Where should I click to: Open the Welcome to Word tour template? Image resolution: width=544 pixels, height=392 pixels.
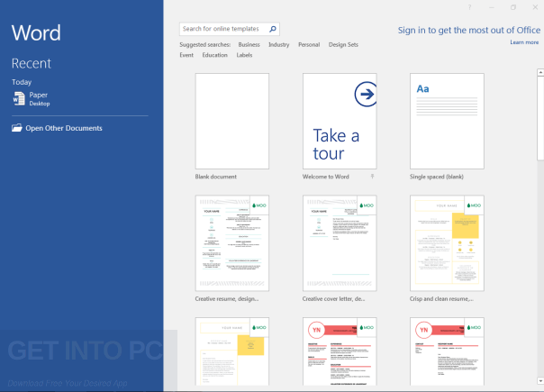(340, 121)
